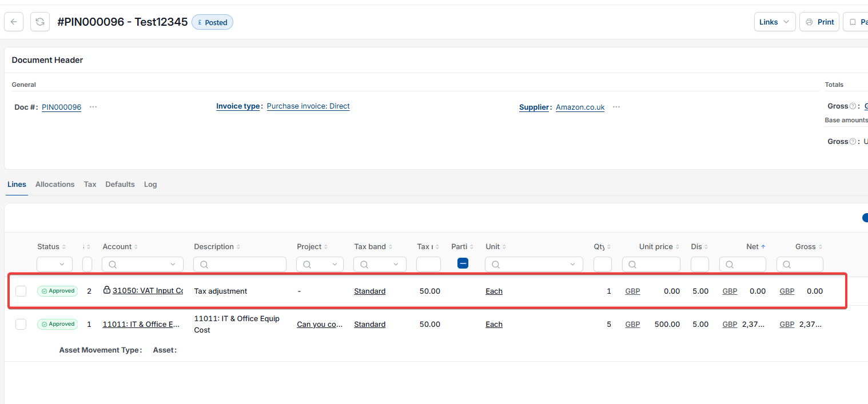Open the Links dropdown
The image size is (868, 404).
(775, 22)
